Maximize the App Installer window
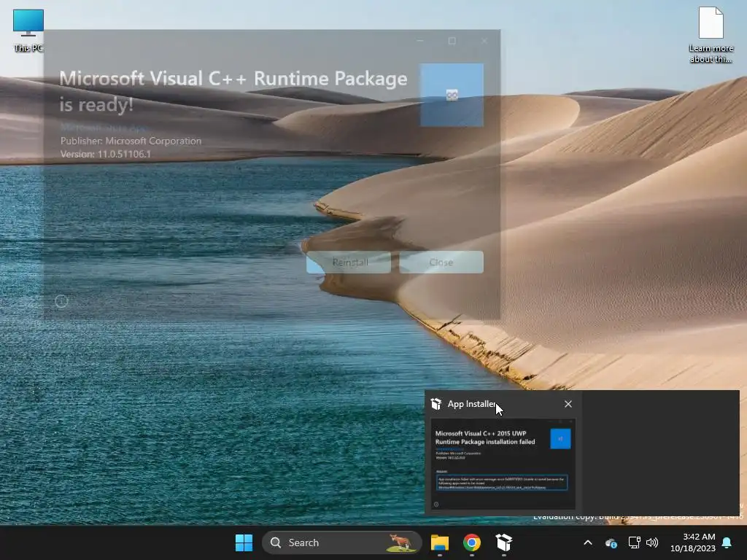Screen dimensions: 747x560 point(452,41)
